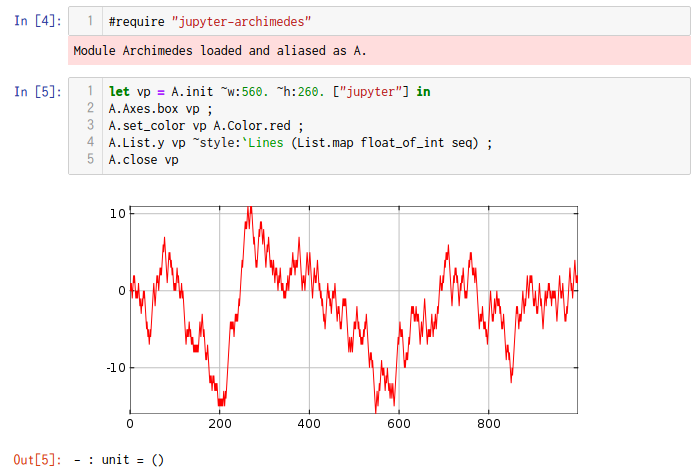This screenshot has height=476, width=698.
Task: Click the 'A.List.y vp ~style:`Lines' line
Action: click(x=300, y=142)
